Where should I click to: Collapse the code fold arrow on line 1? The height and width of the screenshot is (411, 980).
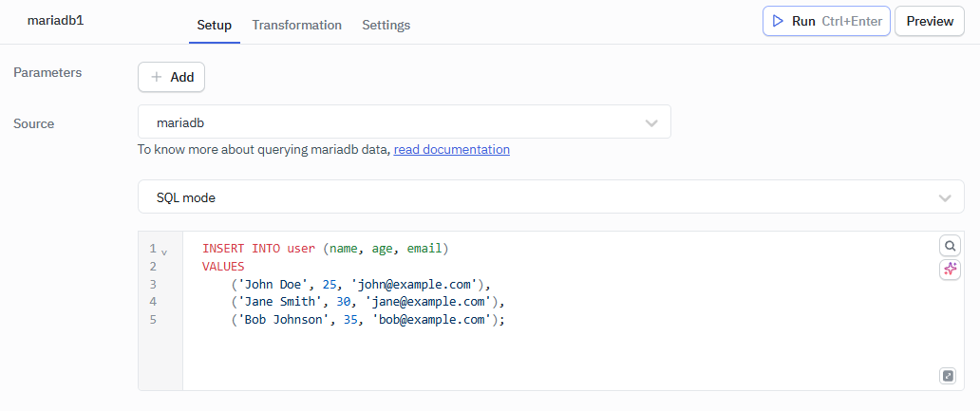pos(164,252)
